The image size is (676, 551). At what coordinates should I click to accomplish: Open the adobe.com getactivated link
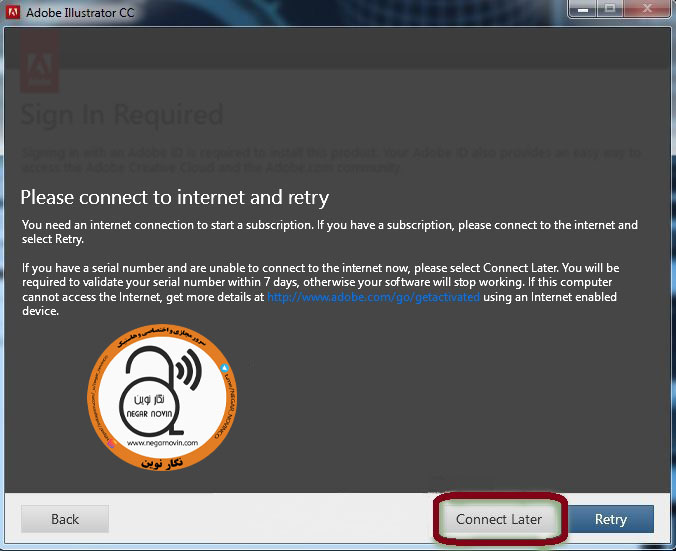click(373, 297)
